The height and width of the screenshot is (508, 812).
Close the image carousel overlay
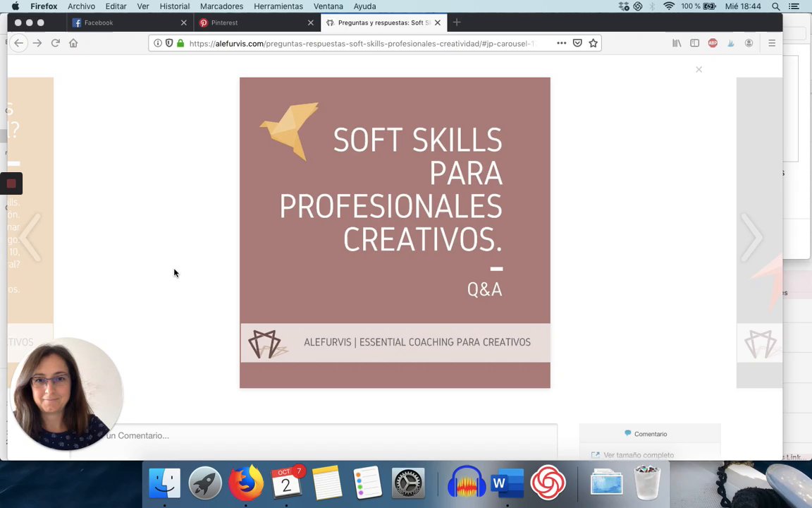[699, 69]
